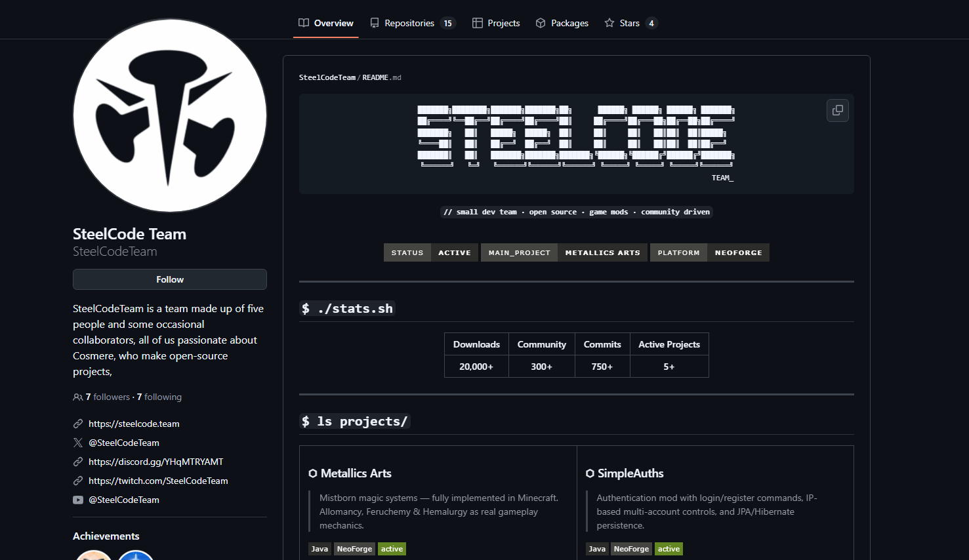
Task: Click the X logo icon
Action: 78,443
